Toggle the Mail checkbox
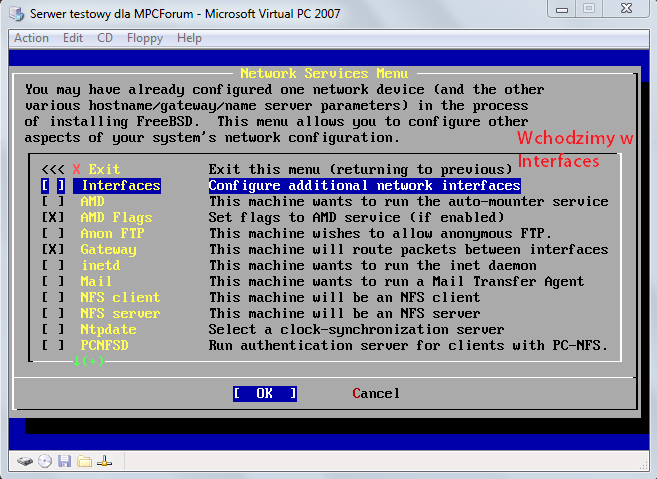 [53, 281]
